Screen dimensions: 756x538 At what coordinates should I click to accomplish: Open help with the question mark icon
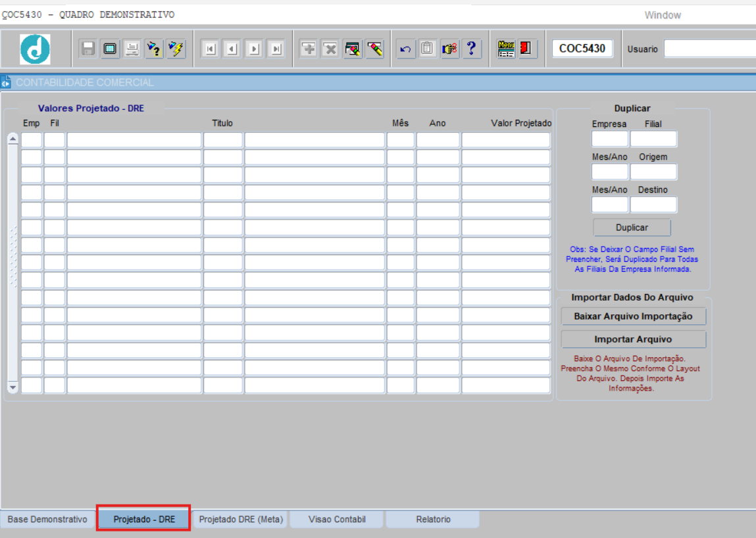click(x=471, y=49)
